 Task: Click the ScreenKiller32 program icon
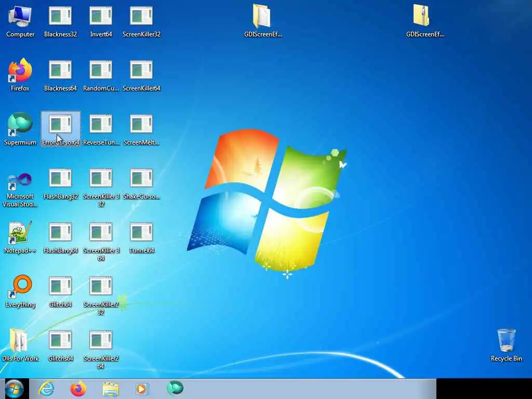pyautogui.click(x=141, y=21)
